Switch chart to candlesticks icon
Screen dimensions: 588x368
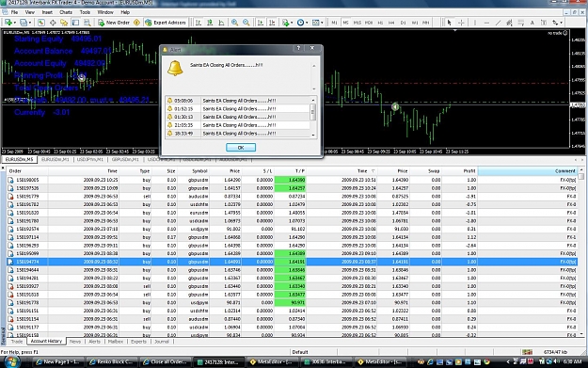(210, 23)
